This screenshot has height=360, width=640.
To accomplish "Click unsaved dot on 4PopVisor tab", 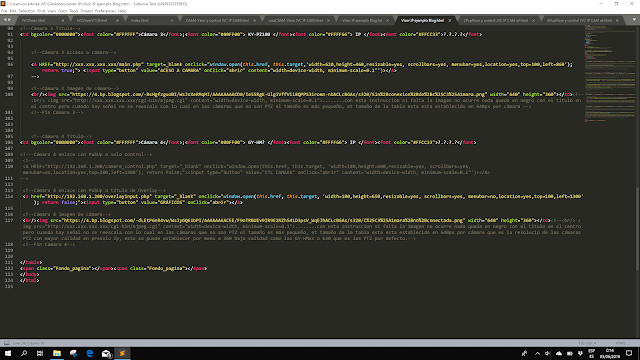I will tap(617, 20).
